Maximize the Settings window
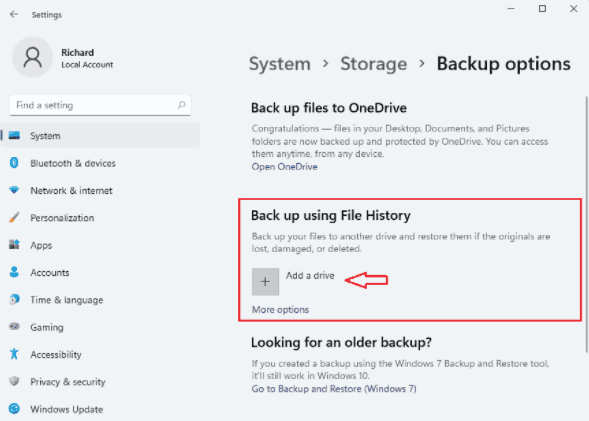589x421 pixels. point(542,9)
